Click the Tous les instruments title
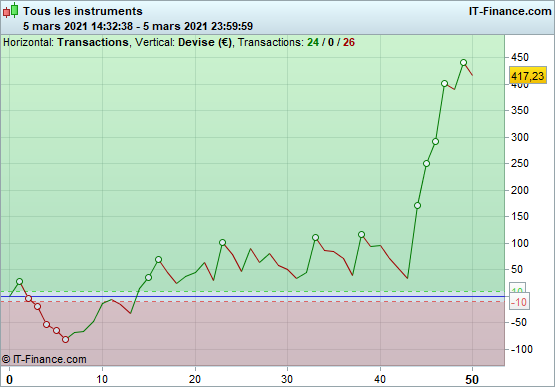The height and width of the screenshot is (387, 555). tap(83, 11)
